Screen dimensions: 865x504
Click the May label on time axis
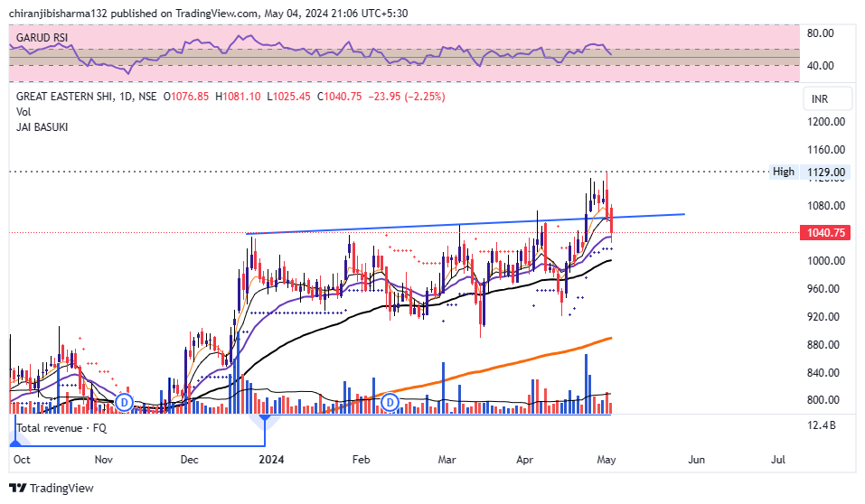(606, 460)
